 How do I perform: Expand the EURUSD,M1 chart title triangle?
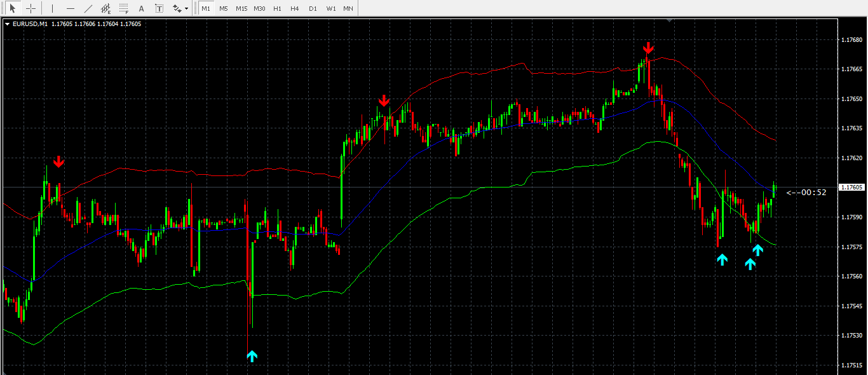click(7, 24)
